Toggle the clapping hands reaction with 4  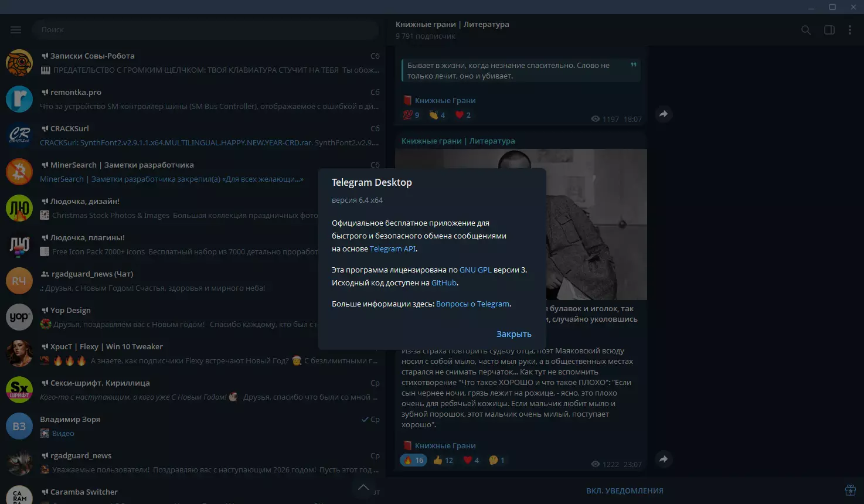pyautogui.click(x=437, y=115)
